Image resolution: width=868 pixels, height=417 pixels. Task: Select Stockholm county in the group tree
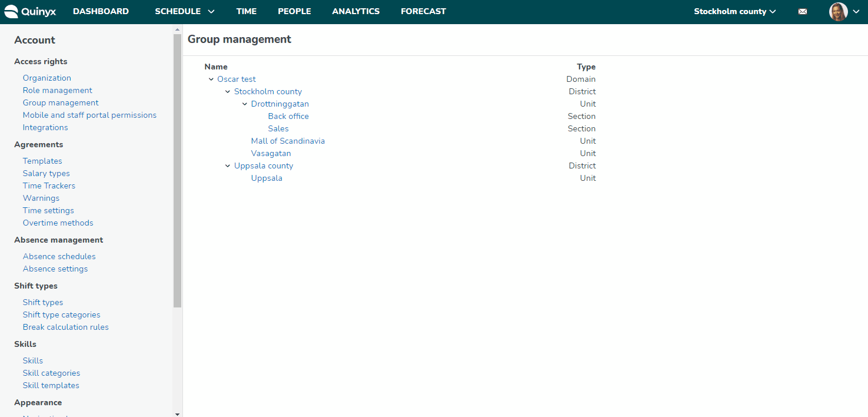pyautogui.click(x=268, y=91)
